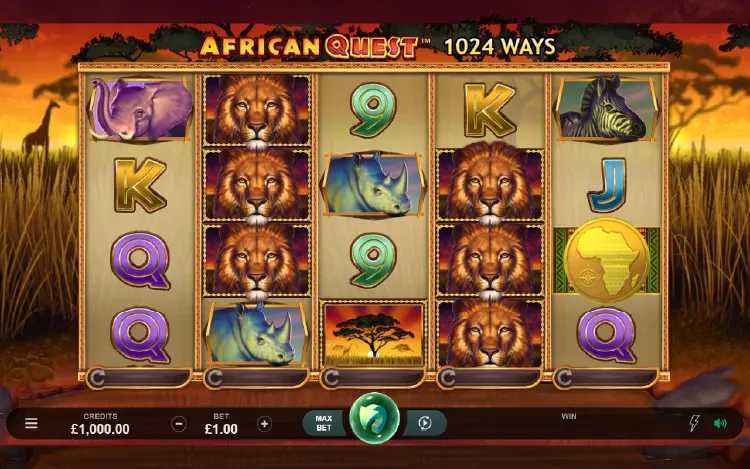750x469 pixels.
Task: Select the gold Africa coin scatter symbol
Action: tap(607, 261)
